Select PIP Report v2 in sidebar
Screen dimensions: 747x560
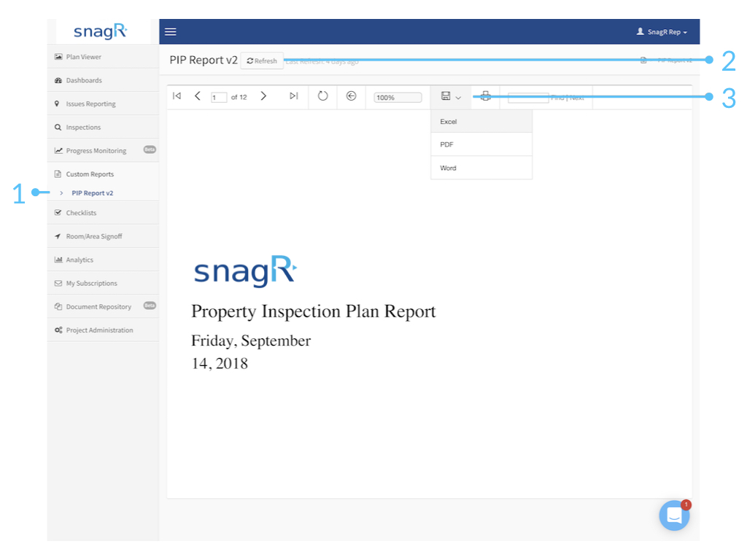tap(93, 192)
